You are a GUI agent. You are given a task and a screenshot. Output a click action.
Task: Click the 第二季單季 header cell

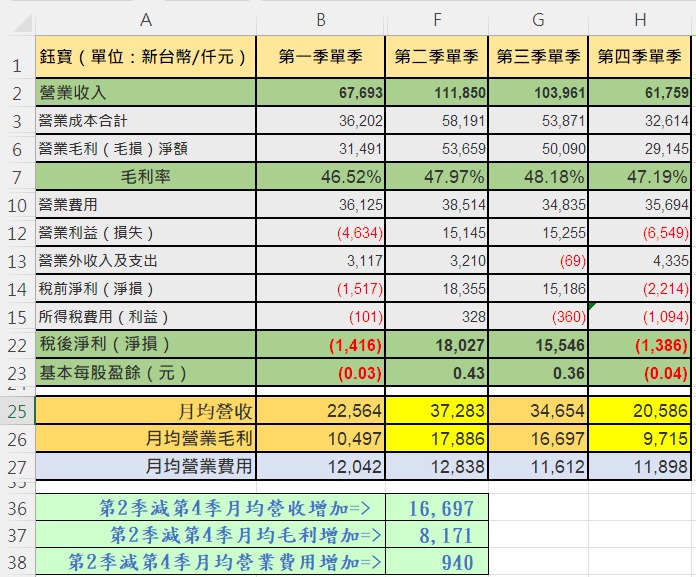click(437, 57)
